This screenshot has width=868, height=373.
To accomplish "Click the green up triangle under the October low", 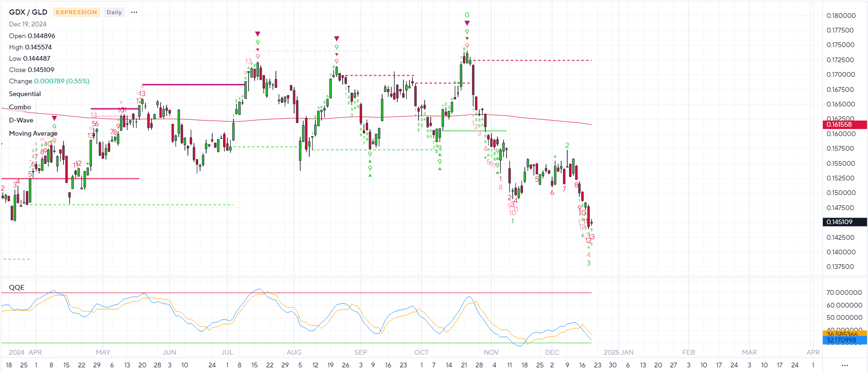I will coord(440,168).
